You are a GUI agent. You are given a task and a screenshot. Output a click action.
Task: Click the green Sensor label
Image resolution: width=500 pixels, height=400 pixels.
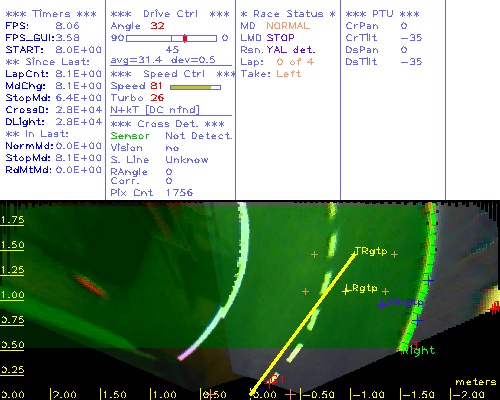click(x=130, y=136)
